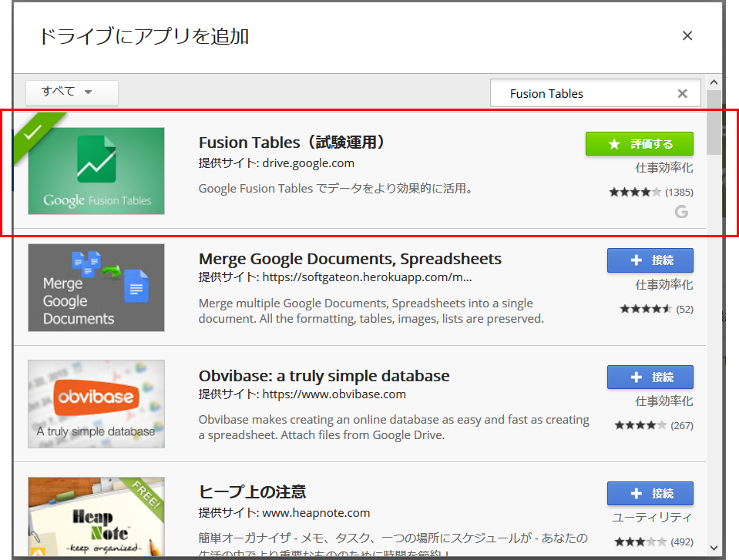Open the すべて category dropdown
739x560 pixels.
coord(72,92)
